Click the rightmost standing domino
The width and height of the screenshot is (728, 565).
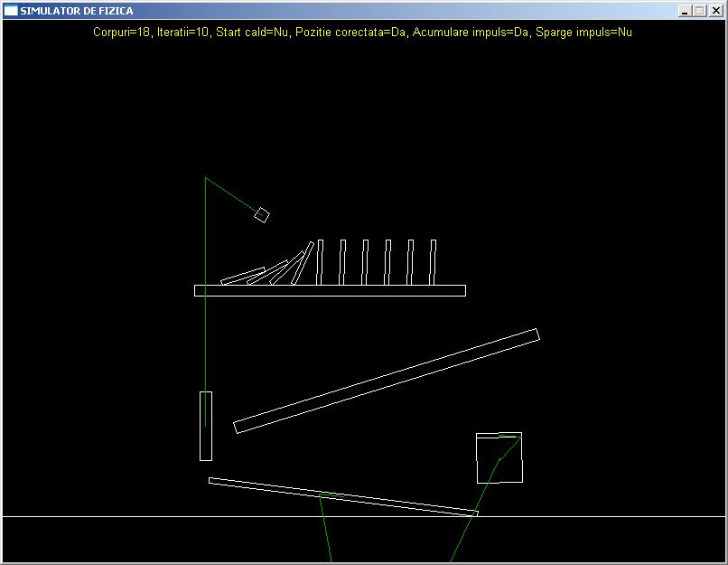(433, 262)
